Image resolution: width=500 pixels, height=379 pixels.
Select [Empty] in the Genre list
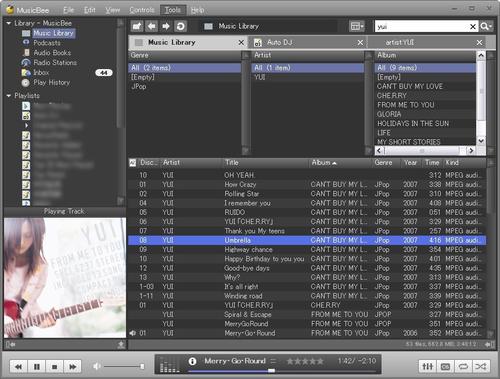point(184,77)
